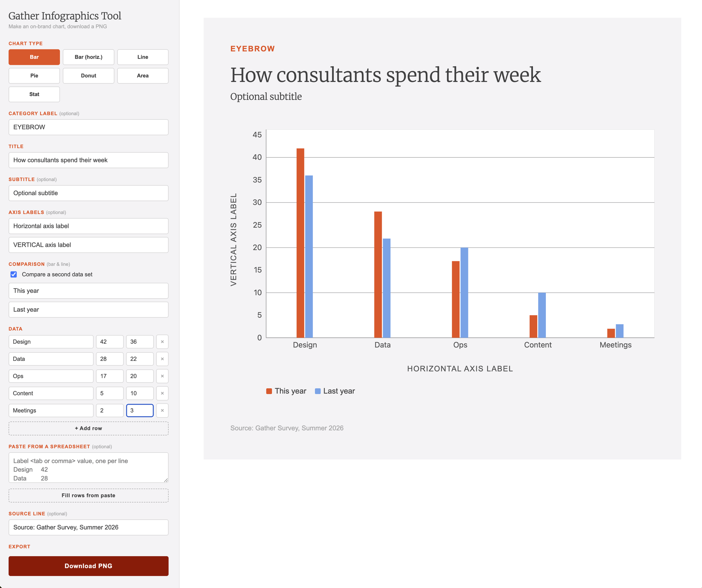Click the + Add row button

(88, 429)
